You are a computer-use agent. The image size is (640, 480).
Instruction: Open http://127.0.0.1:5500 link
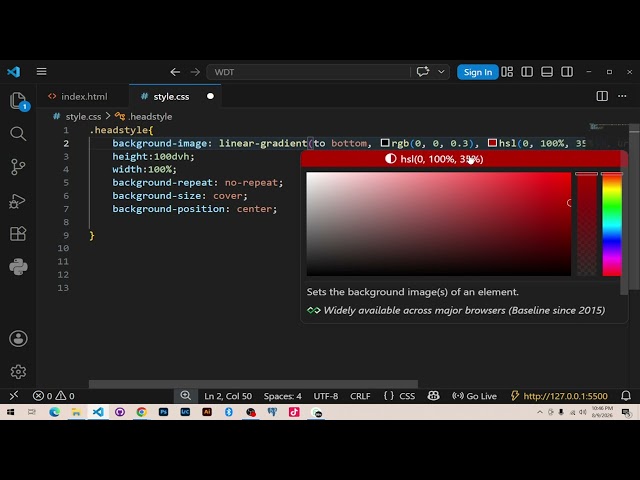click(559, 396)
